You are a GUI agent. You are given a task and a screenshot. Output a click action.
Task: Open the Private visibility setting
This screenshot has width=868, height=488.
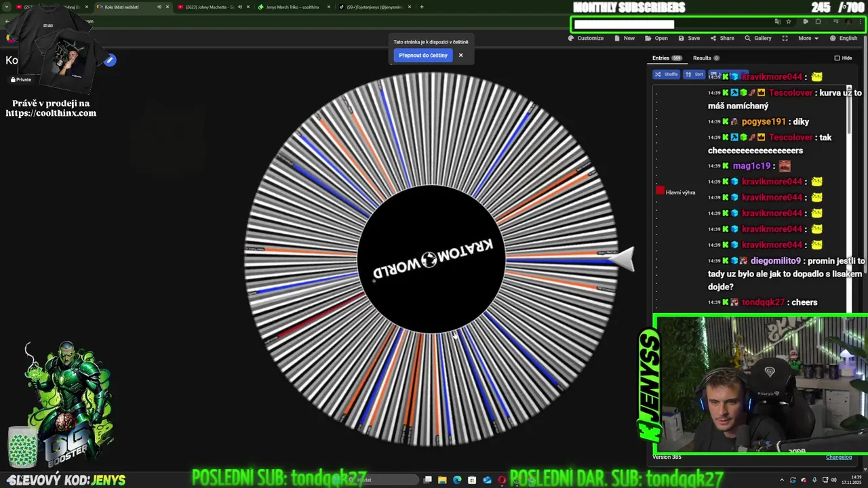tap(20, 79)
